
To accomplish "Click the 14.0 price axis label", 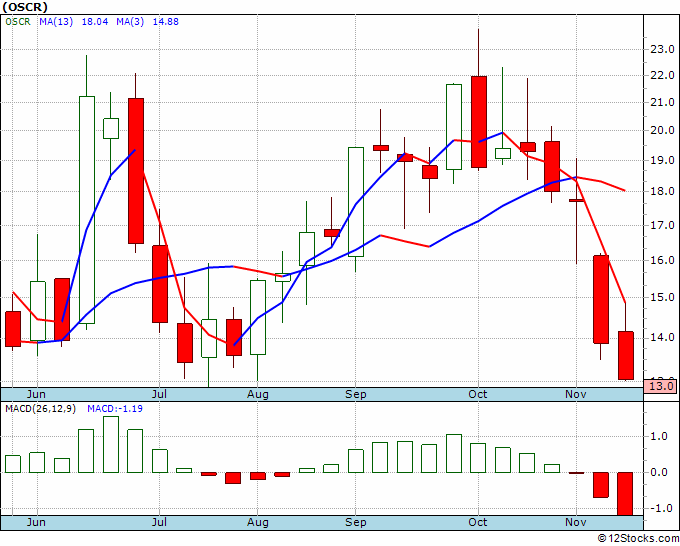I will point(662,337).
